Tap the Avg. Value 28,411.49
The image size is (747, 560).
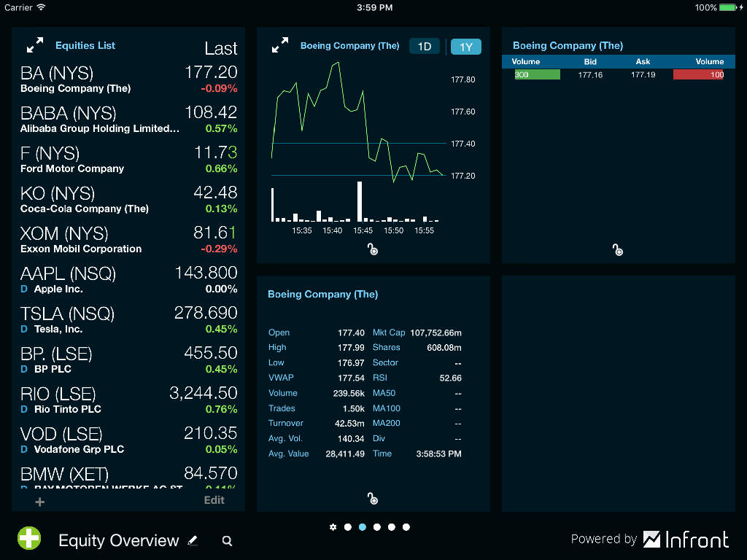point(345,454)
